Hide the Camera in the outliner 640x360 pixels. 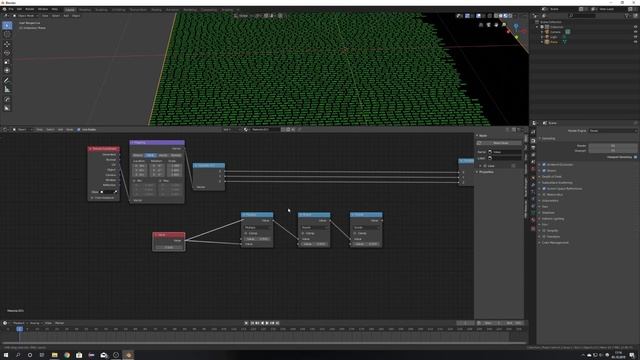point(635,32)
